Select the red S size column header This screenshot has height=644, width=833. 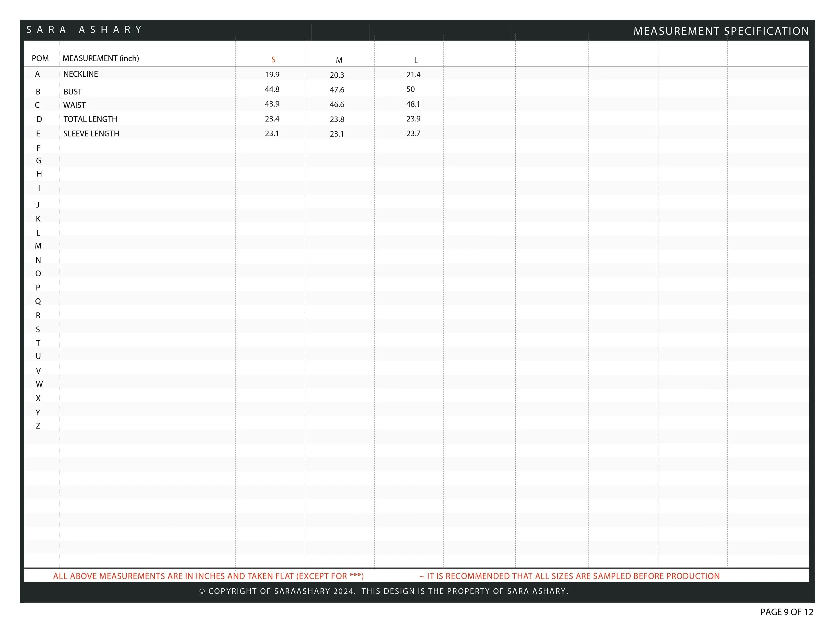[273, 60]
